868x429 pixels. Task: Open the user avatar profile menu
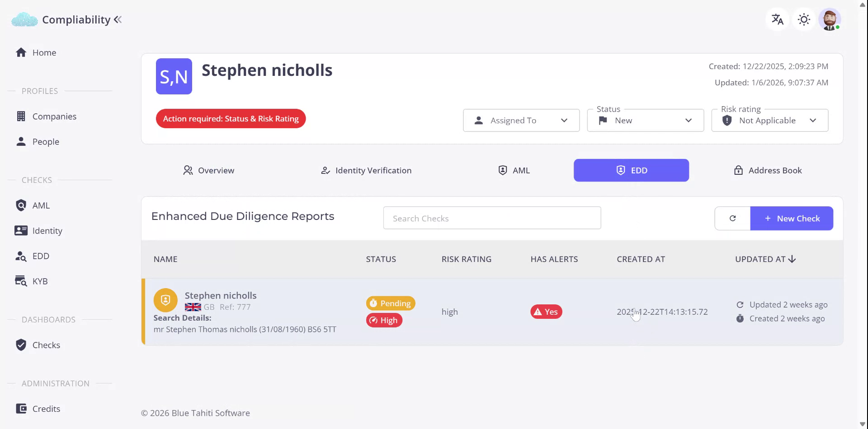(x=830, y=19)
